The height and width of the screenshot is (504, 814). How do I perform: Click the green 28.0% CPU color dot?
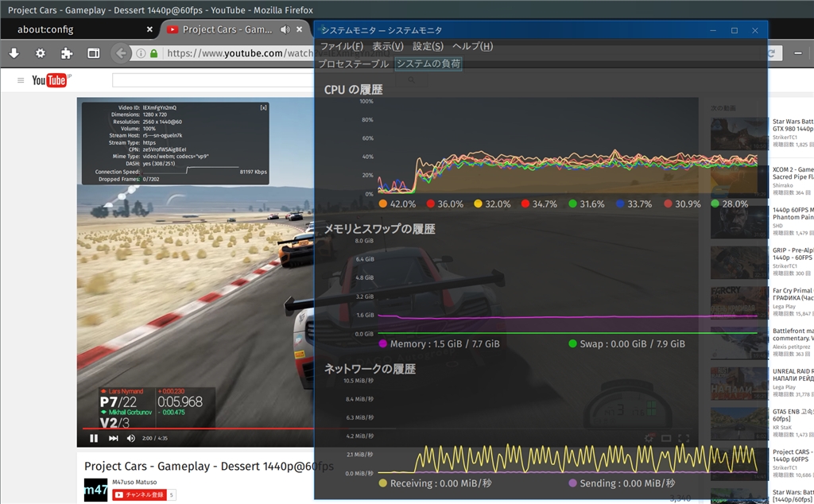point(715,204)
